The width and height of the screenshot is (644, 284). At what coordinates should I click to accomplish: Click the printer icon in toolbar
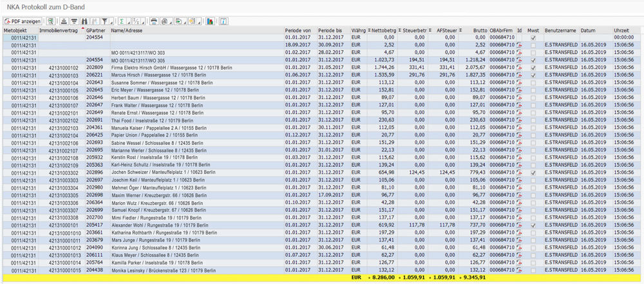click(x=153, y=21)
